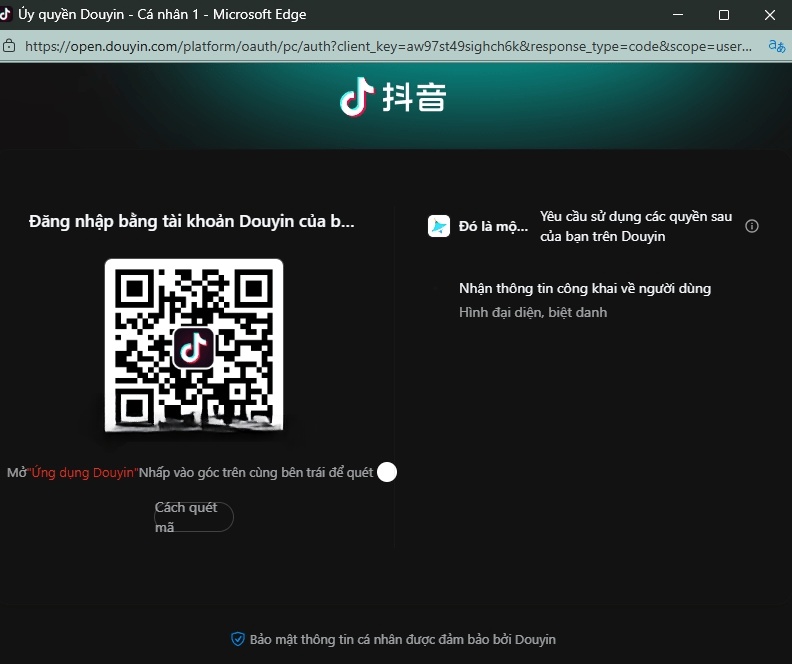Select the URL in the address bar

tap(388, 46)
